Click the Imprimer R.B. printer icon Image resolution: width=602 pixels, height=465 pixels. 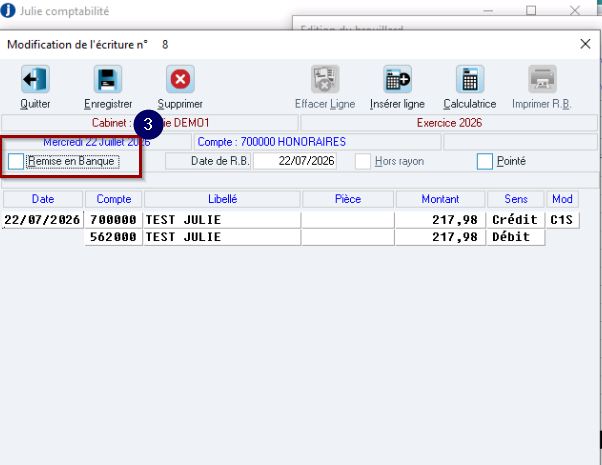[x=542, y=79]
